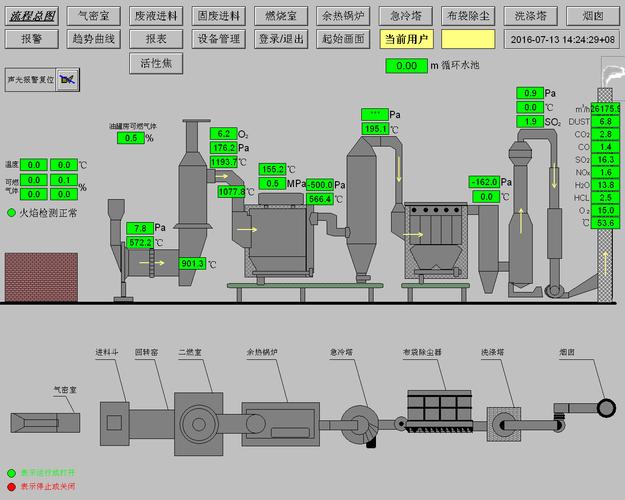
Task: Open the 废液进料 page
Action: [x=156, y=16]
